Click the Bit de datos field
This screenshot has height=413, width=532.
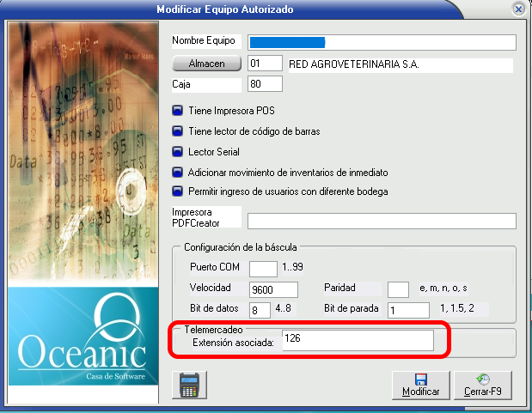260,310
